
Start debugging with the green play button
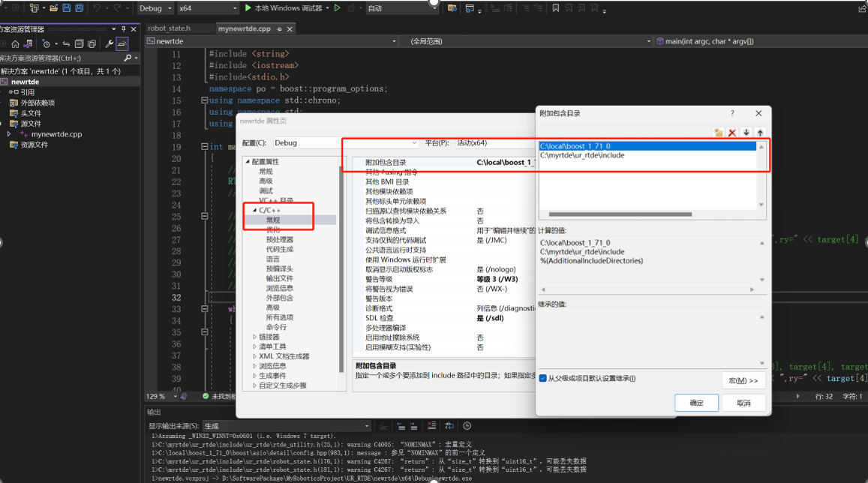click(x=248, y=7)
